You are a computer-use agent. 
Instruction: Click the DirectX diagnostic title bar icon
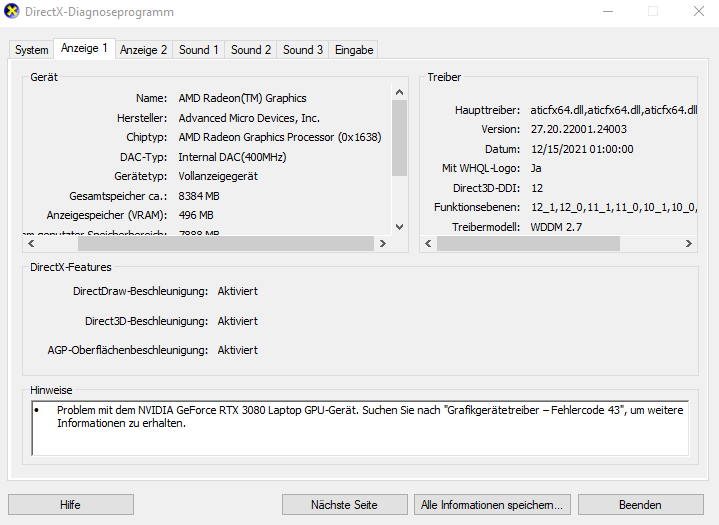point(12,11)
